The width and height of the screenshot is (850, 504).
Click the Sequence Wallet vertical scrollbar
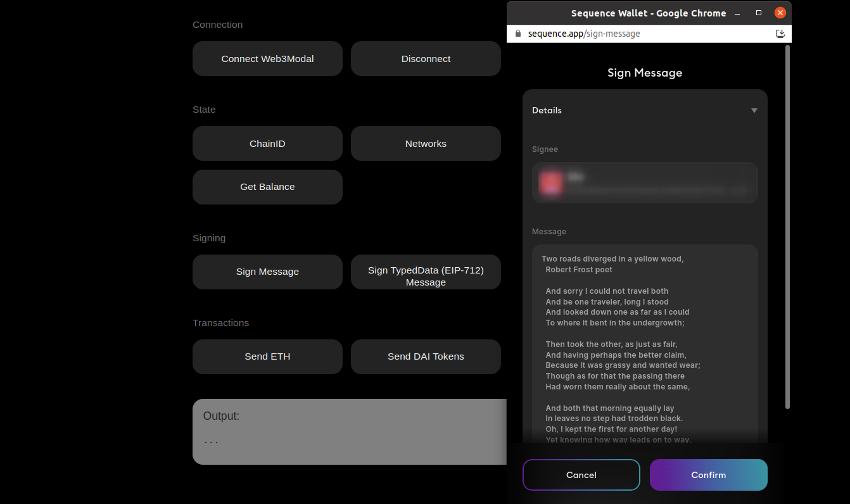(788, 227)
